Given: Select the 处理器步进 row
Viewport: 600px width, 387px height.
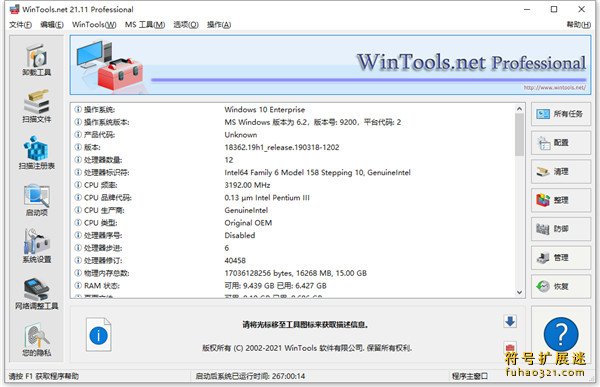Looking at the screenshot, I should tap(293, 248).
